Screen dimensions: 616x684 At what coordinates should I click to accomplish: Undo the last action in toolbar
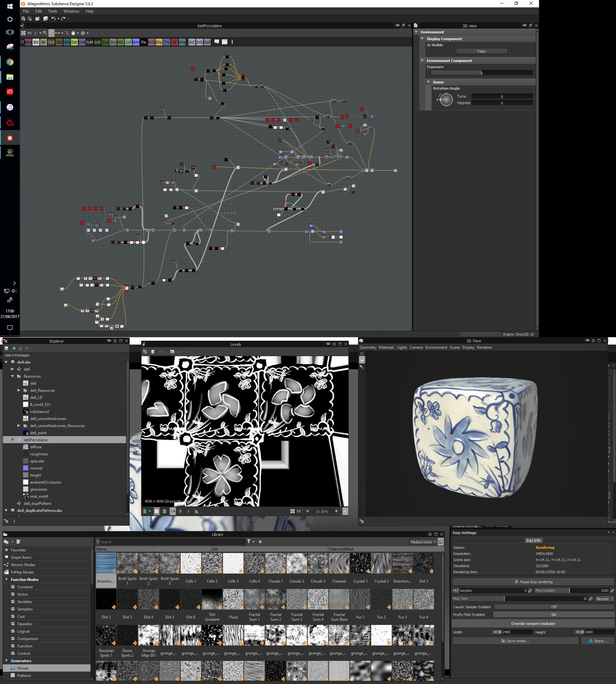tap(53, 19)
